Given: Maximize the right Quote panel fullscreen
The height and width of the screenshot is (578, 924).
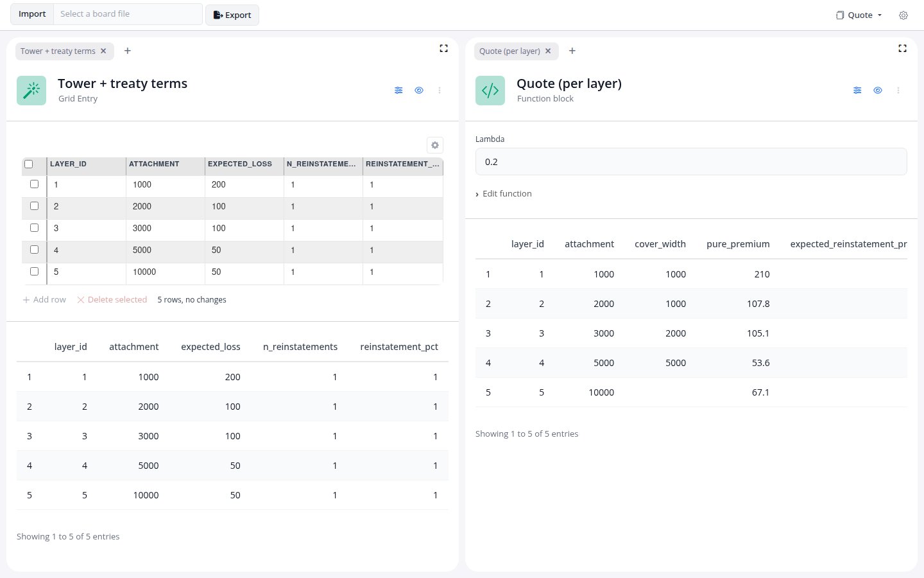Looking at the screenshot, I should tap(902, 48).
